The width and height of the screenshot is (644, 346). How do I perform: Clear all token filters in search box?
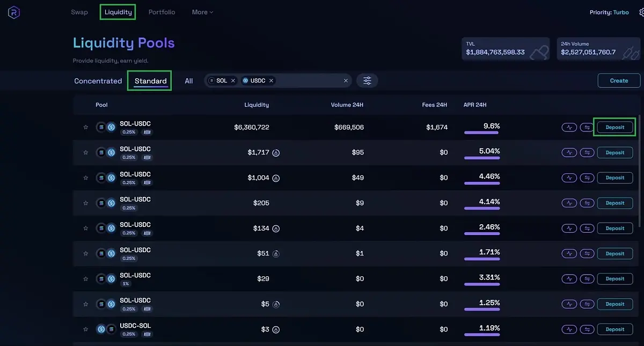coord(346,80)
